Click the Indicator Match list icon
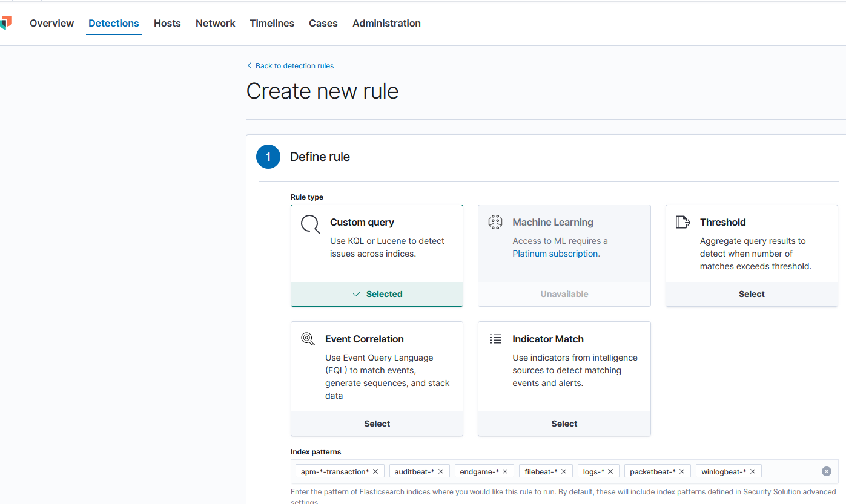The image size is (846, 504). click(x=495, y=338)
